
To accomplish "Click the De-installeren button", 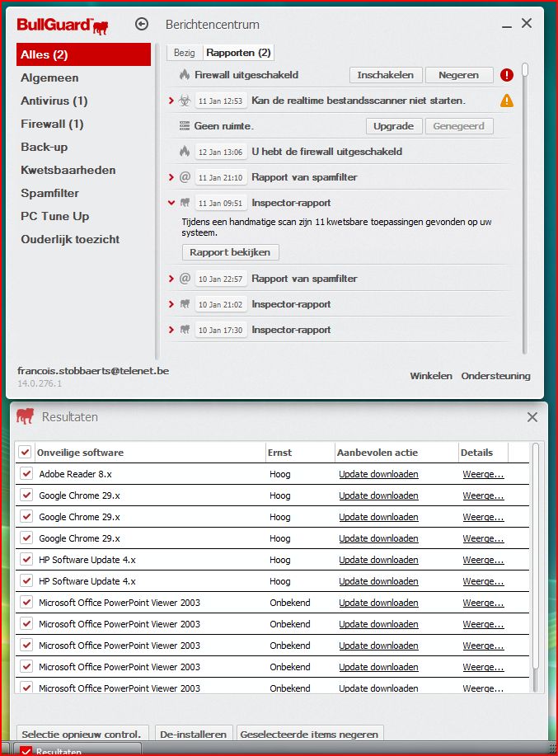I will pyautogui.click(x=193, y=734).
